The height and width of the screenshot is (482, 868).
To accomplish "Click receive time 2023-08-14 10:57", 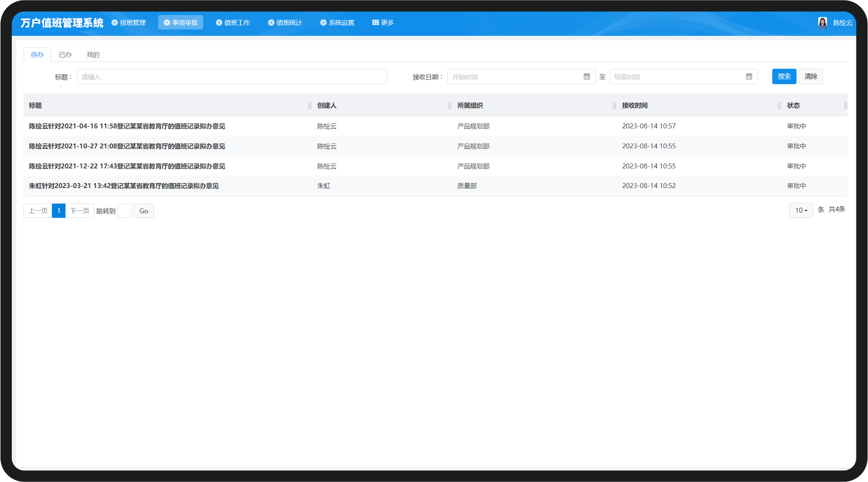I will point(649,126).
